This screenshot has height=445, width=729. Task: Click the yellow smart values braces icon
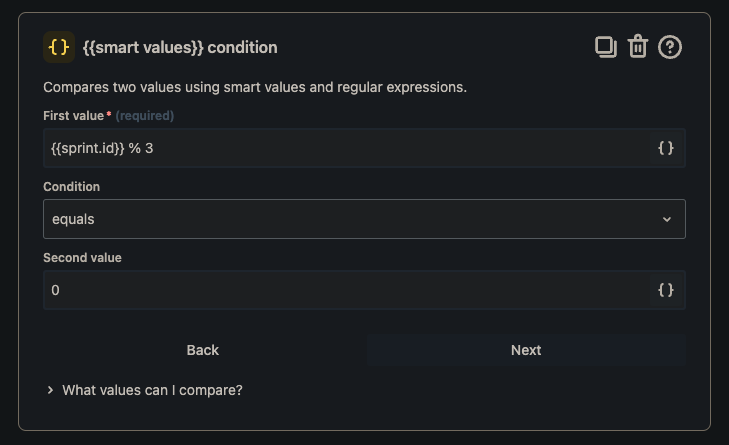[59, 47]
